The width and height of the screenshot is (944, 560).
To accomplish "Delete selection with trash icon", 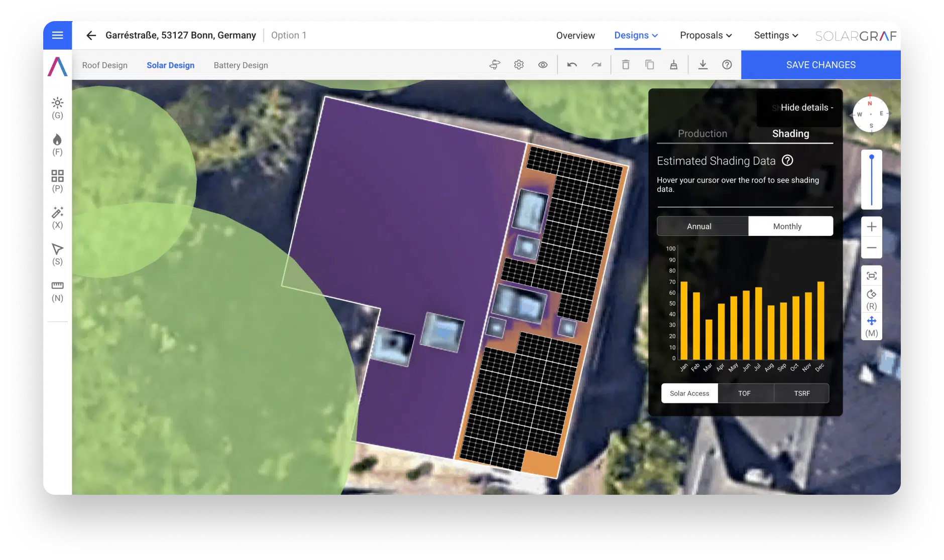I will click(x=626, y=65).
